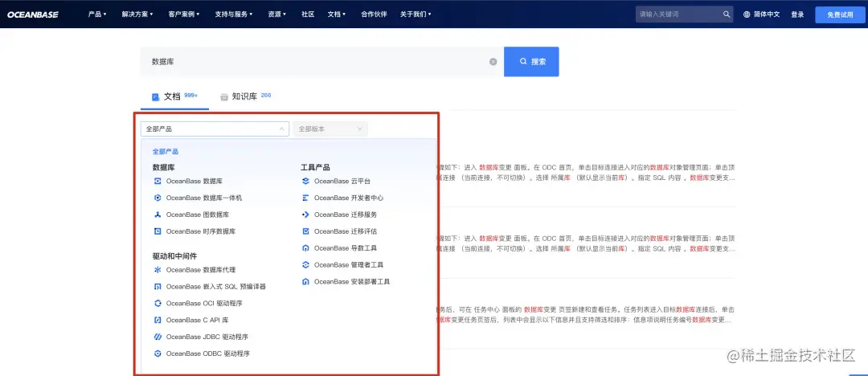Click the OceanBase ODBC 驱动程序 icon
Image resolution: width=868 pixels, height=376 pixels.
tap(158, 354)
